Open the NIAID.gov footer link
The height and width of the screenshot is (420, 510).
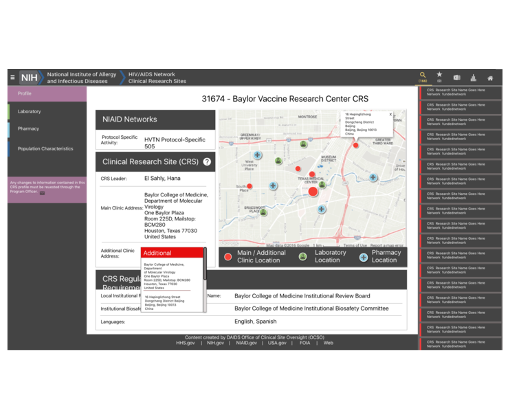pos(246,343)
